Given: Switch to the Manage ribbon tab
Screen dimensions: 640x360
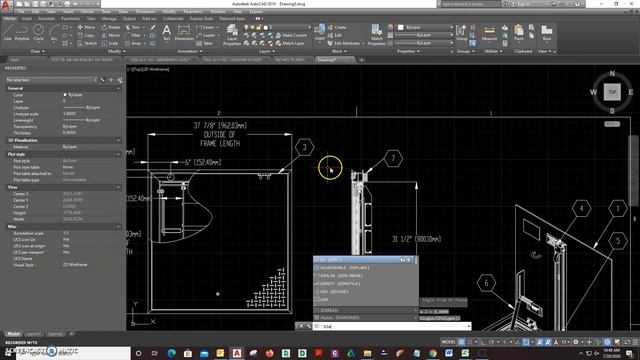Looking at the screenshot, I should pyautogui.click(x=109, y=18).
